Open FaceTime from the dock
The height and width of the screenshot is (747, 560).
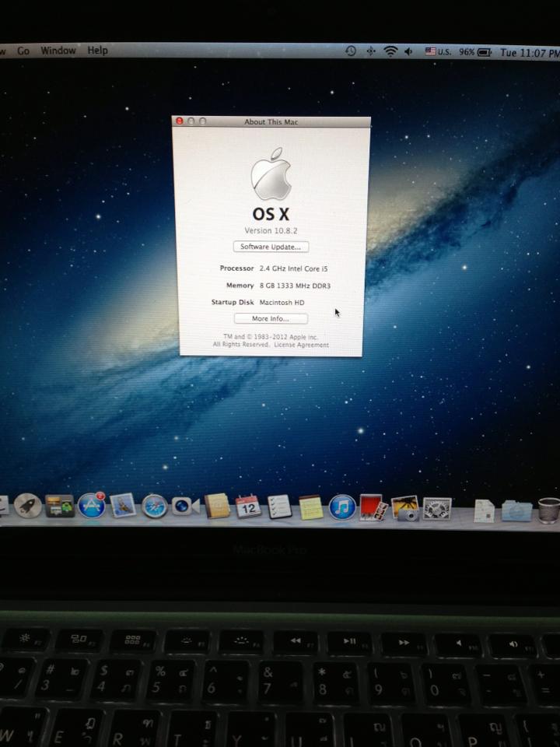point(185,507)
